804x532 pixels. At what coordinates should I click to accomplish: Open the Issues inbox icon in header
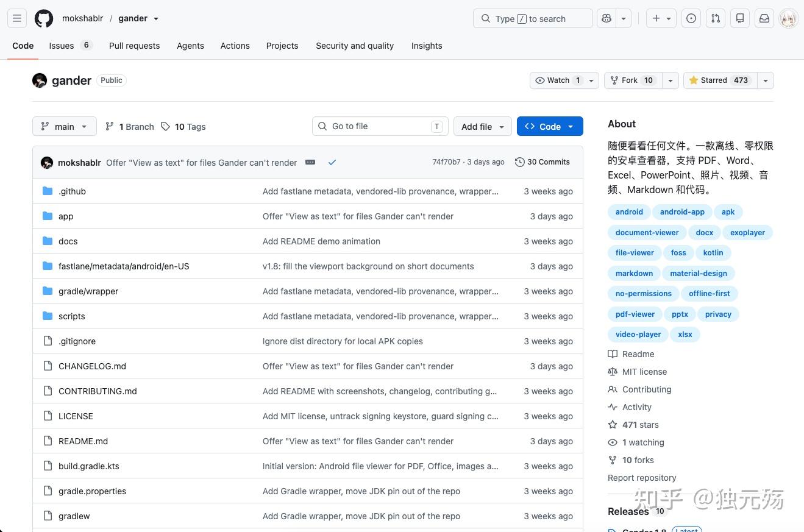691,18
